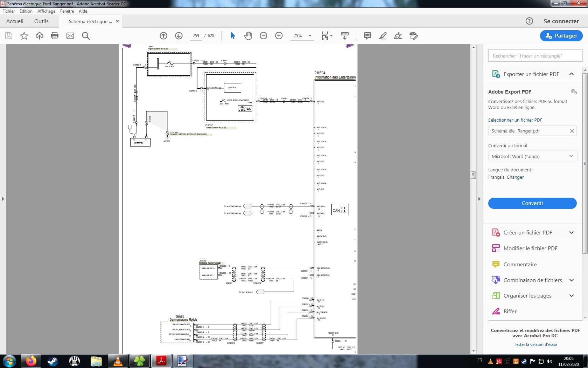
Task: Click the Save file icon
Action: pos(9,36)
